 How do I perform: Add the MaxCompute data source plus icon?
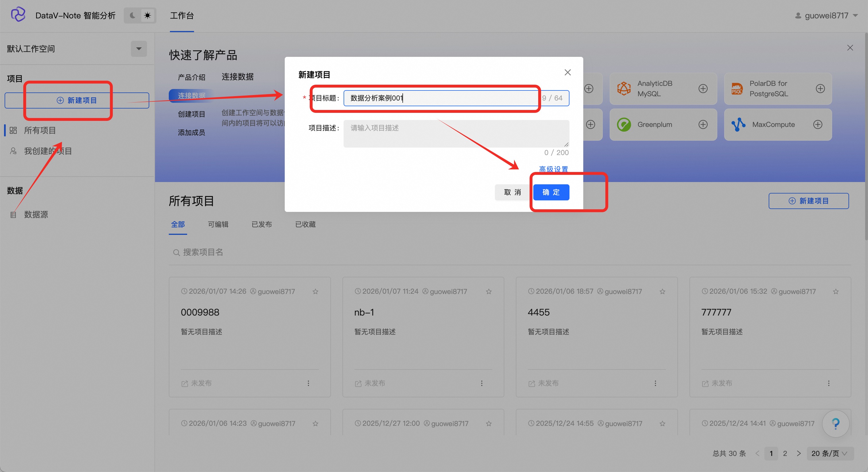(x=818, y=124)
